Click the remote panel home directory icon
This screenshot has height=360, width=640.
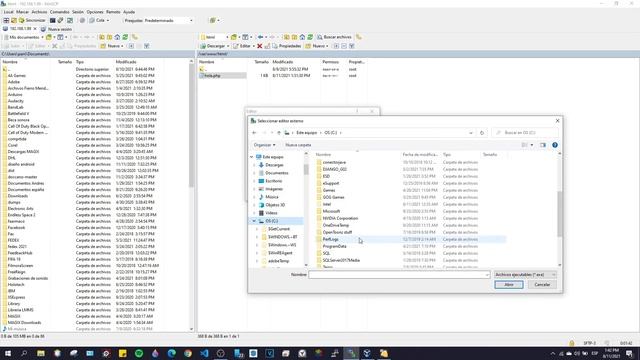[302, 37]
